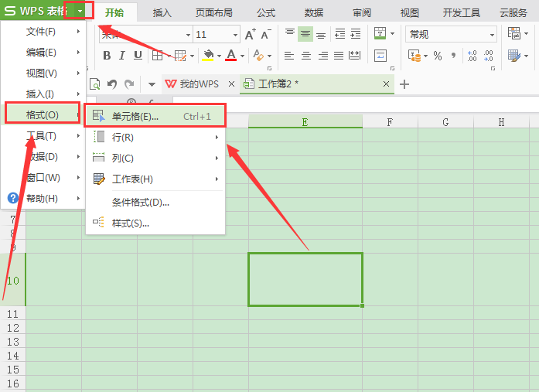Viewport: 539px width, 392px height.
Task: Select column F header
Action: [390, 122]
